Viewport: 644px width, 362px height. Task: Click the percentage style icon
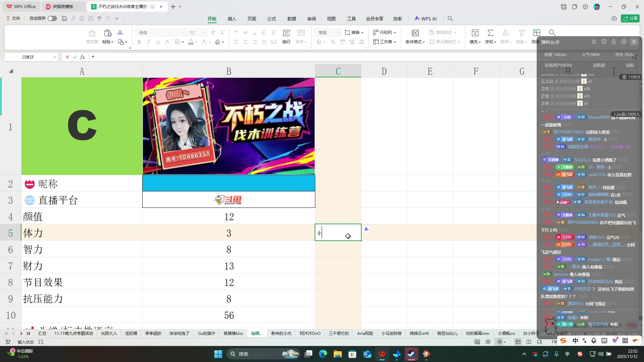[x=333, y=42]
